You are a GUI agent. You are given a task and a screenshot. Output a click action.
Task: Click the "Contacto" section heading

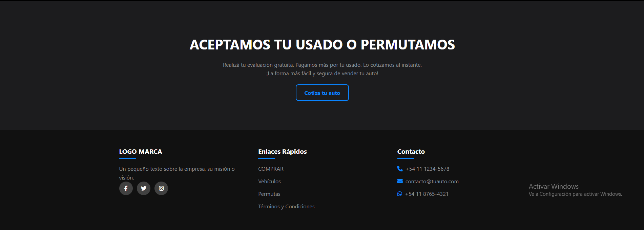coord(411,151)
